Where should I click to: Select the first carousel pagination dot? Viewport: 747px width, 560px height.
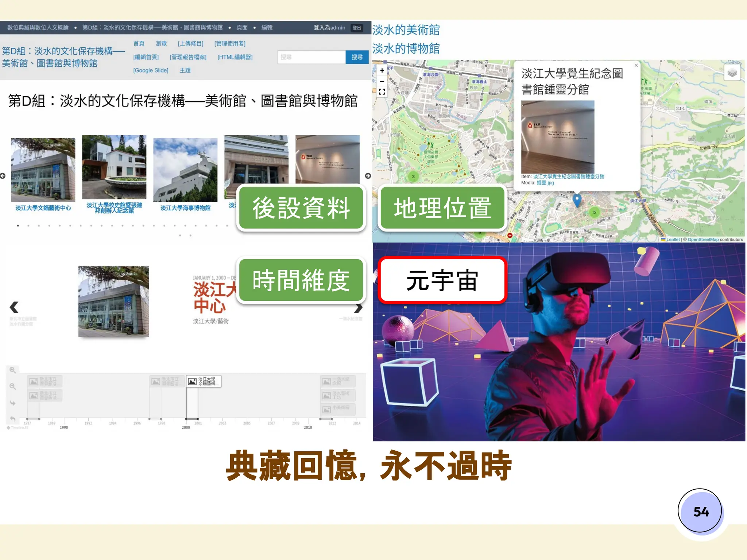[x=18, y=226]
